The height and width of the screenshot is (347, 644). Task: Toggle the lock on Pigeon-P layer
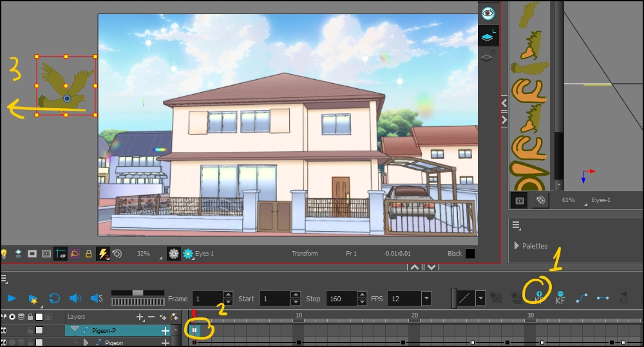click(29, 330)
